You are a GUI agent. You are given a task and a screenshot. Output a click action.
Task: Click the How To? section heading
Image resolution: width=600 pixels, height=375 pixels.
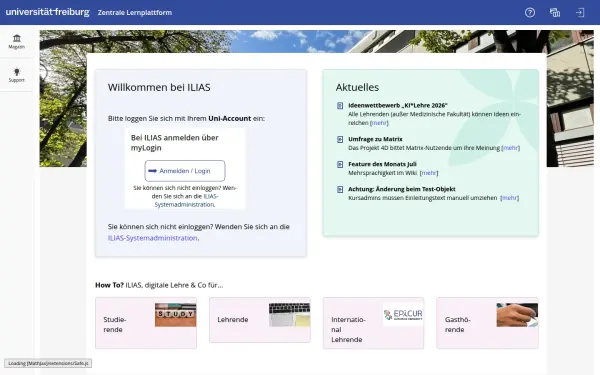pos(159,285)
